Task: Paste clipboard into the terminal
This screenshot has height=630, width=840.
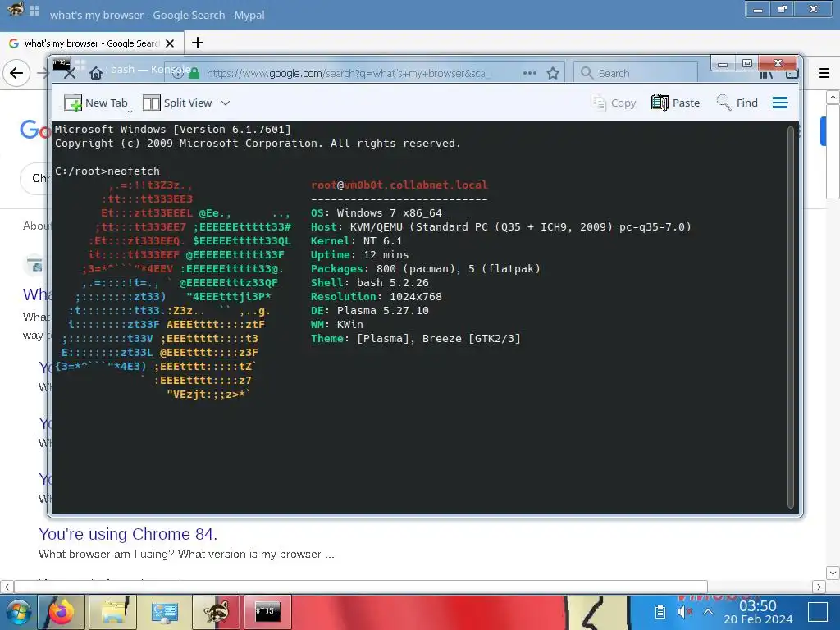Action: [676, 103]
